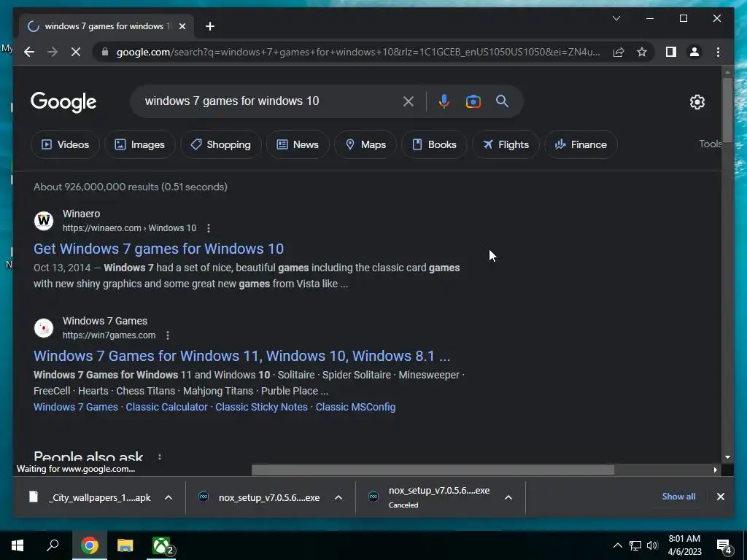Open more options for Winaero result

[x=208, y=228]
